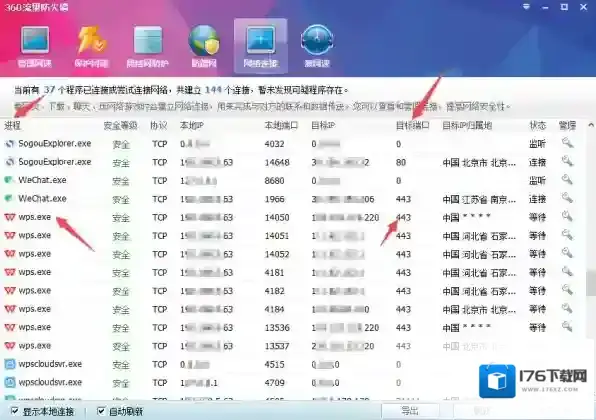Select wpscloudsvr.exe process name, port 4515
This screenshot has height=420, width=596.
50,364
